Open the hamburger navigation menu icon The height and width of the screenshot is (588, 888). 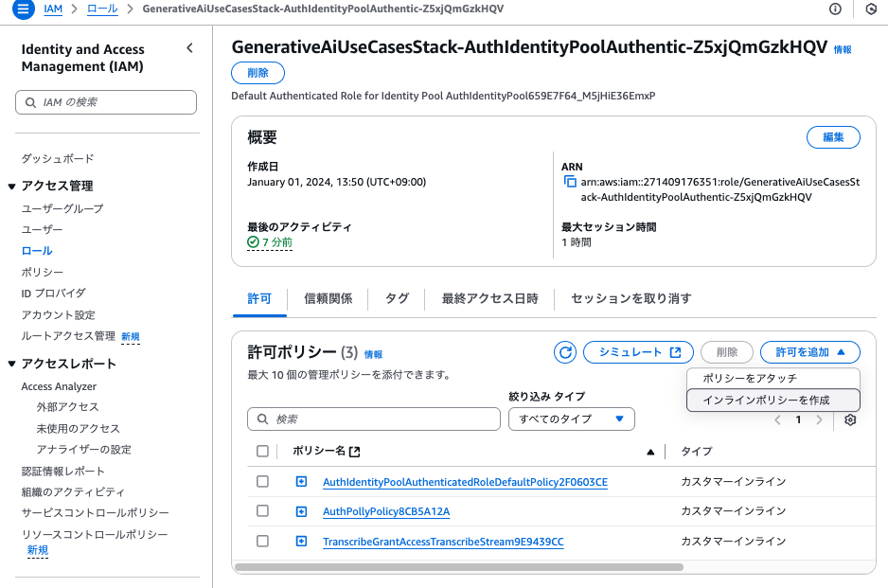tap(24, 9)
